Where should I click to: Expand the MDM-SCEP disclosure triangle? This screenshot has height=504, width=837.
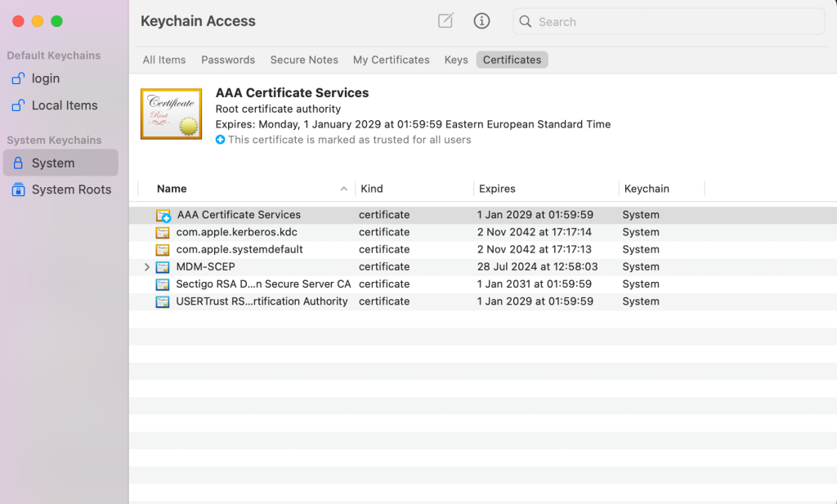[x=147, y=266]
